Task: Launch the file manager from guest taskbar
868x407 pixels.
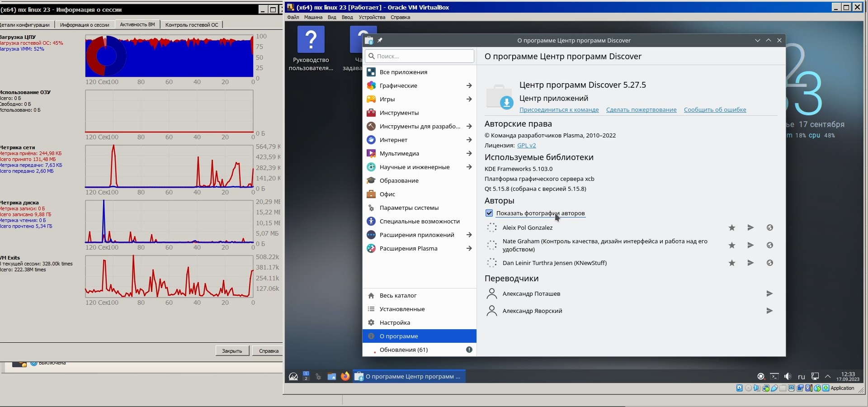Action: (332, 376)
